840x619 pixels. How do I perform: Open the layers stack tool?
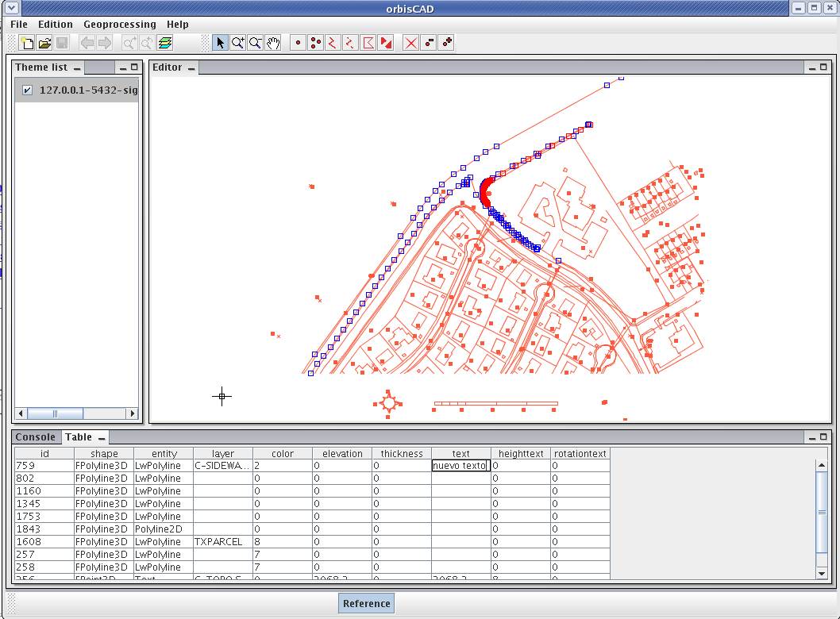[x=165, y=43]
